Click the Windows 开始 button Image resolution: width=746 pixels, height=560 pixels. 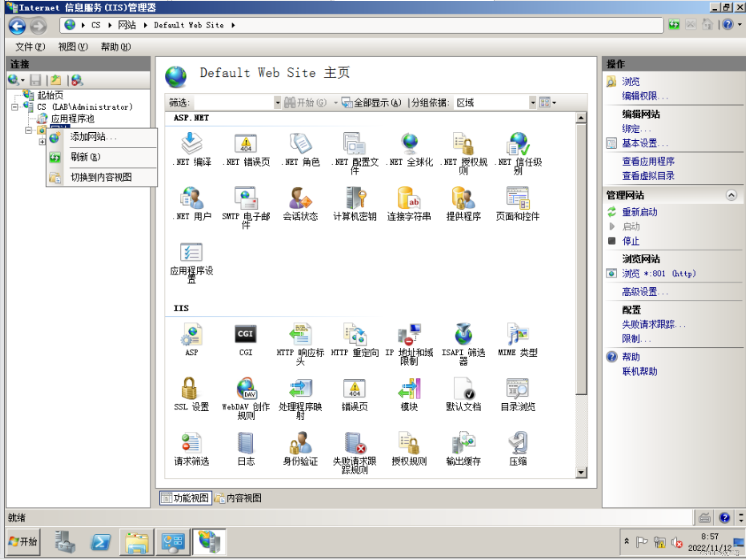pos(23,542)
